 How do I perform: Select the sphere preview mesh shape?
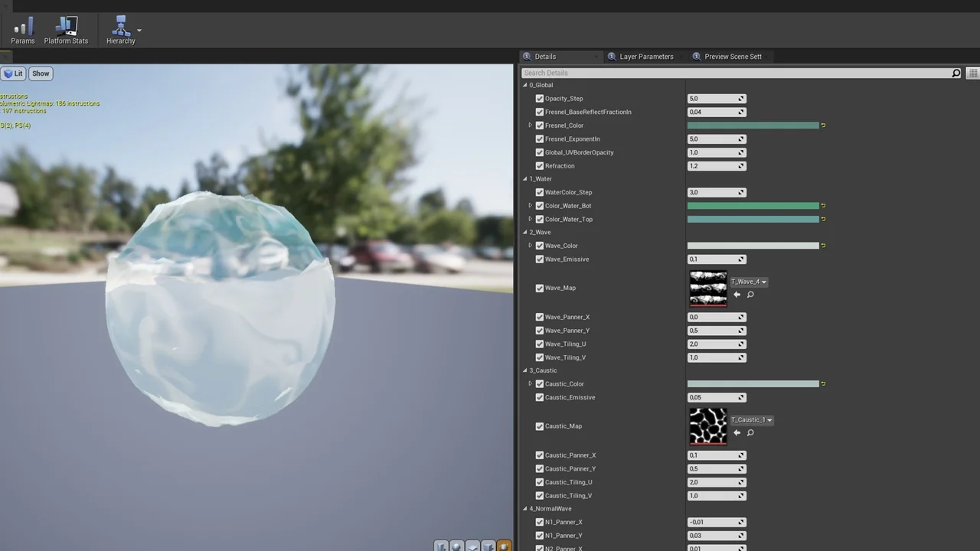tap(457, 546)
